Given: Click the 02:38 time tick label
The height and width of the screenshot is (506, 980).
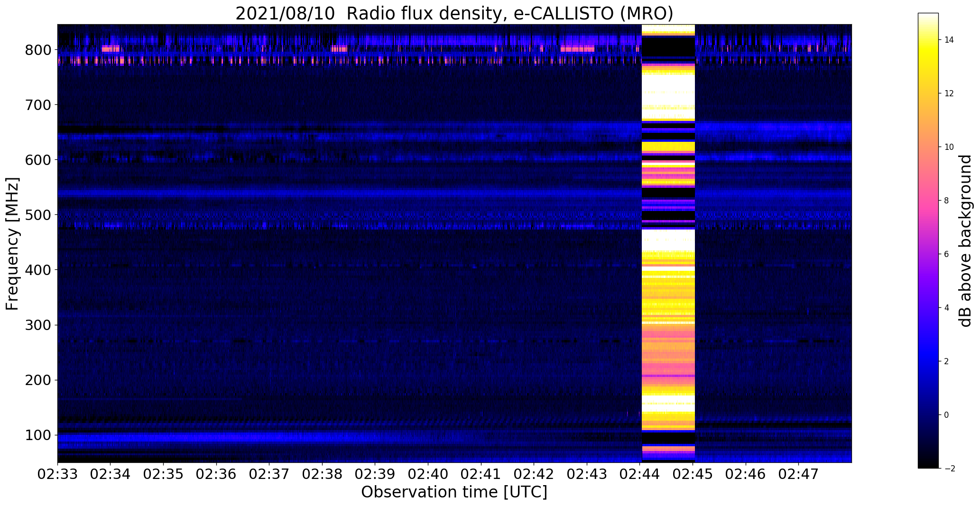Looking at the screenshot, I should [x=323, y=474].
